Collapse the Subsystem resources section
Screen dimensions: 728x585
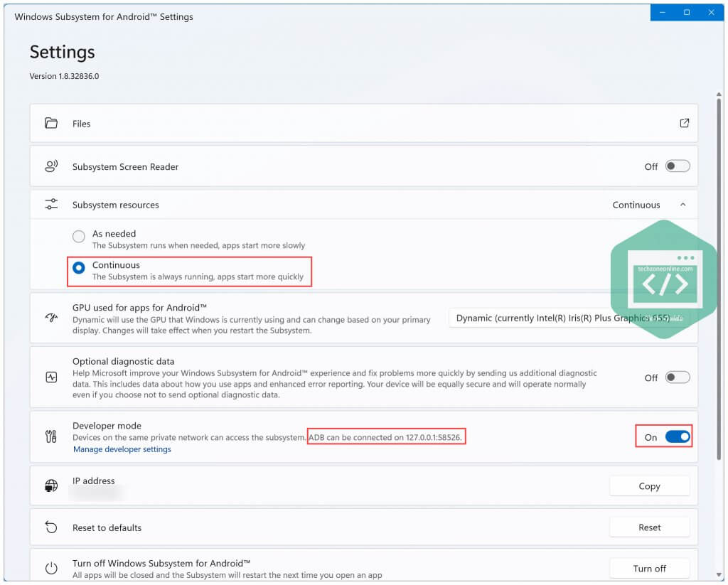pyautogui.click(x=682, y=204)
